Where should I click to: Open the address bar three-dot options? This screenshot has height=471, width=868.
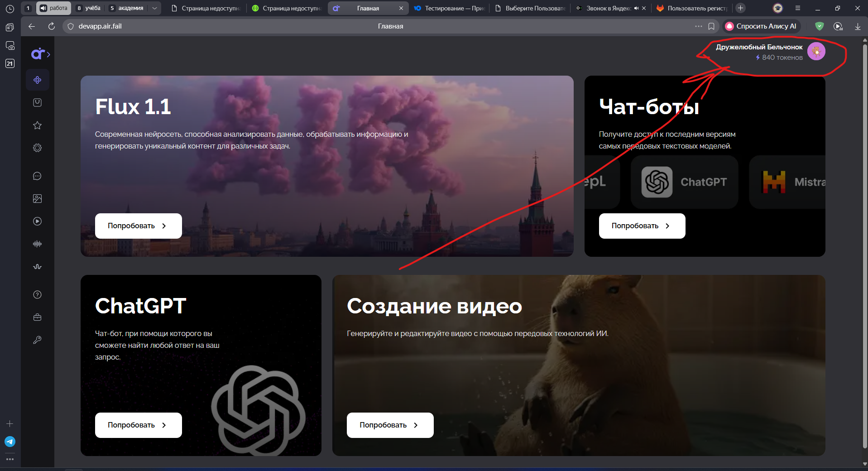pyautogui.click(x=699, y=26)
